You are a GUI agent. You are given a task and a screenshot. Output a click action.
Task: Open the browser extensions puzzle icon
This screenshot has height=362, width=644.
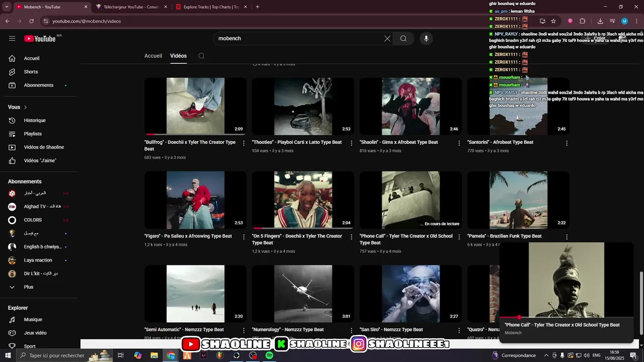point(583,21)
